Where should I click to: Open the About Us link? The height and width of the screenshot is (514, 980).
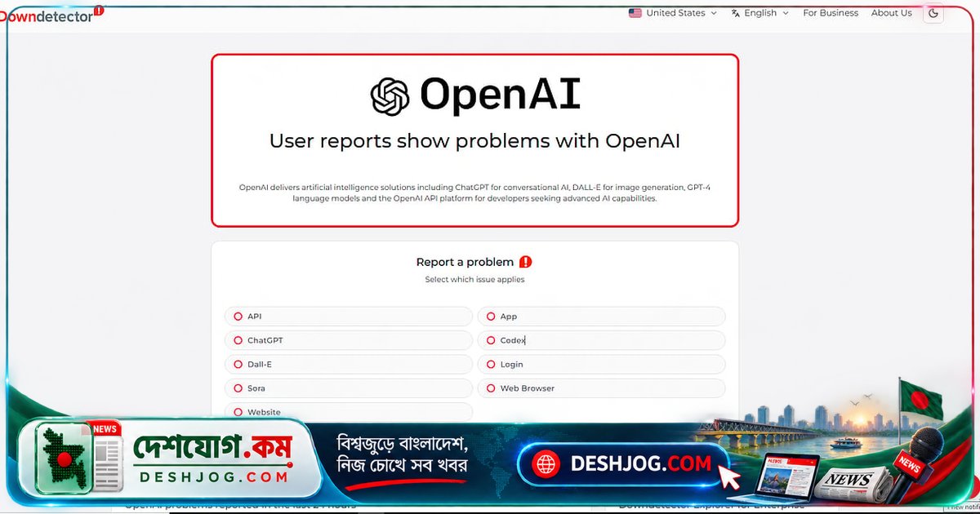click(x=892, y=13)
